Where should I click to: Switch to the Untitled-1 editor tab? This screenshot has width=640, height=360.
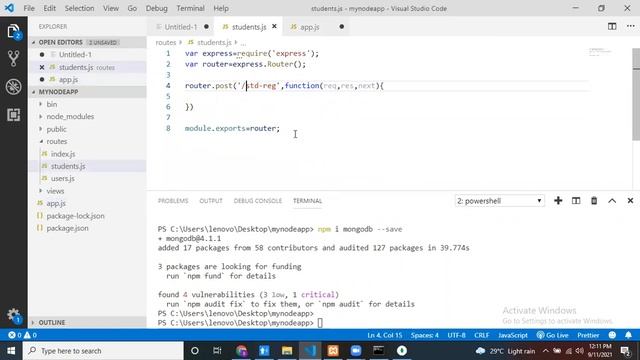[x=181, y=27]
